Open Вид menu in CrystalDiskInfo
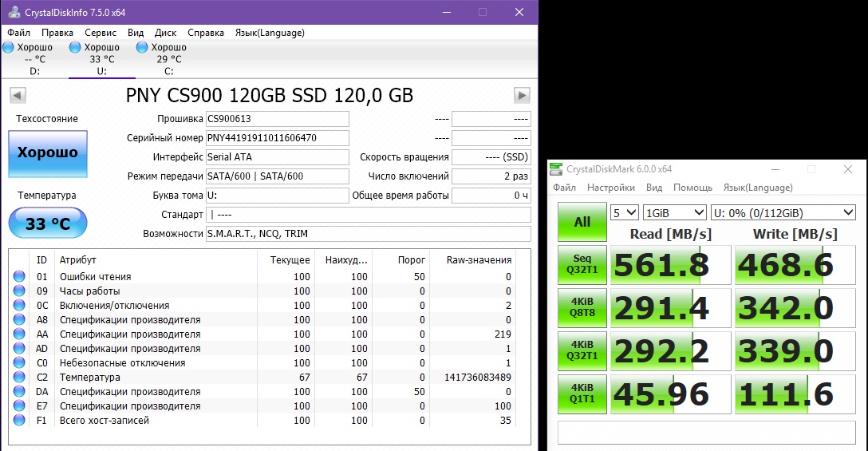This screenshot has height=451, width=868. click(x=136, y=33)
